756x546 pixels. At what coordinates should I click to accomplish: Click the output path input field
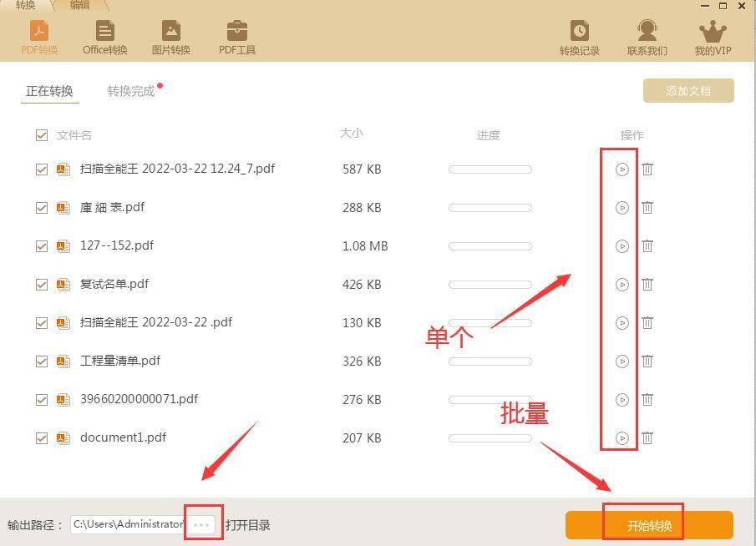tap(129, 524)
